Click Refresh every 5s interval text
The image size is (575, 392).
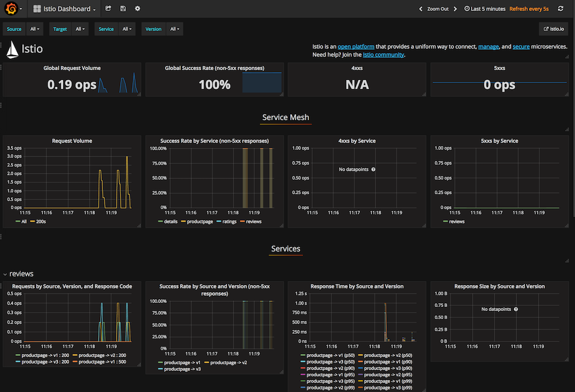tap(529, 9)
